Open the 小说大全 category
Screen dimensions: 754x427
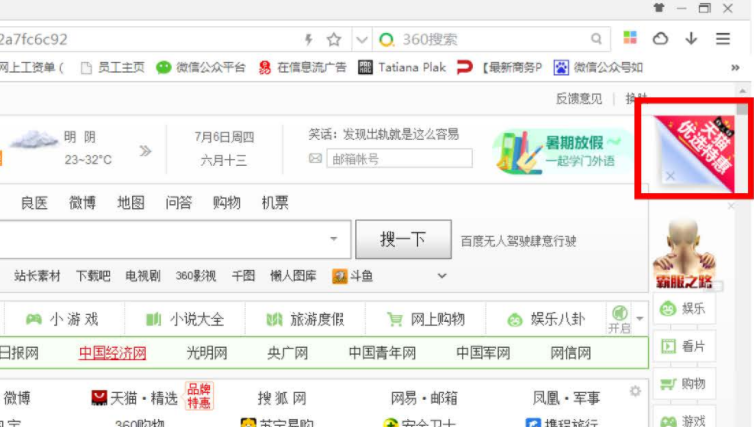(185, 319)
